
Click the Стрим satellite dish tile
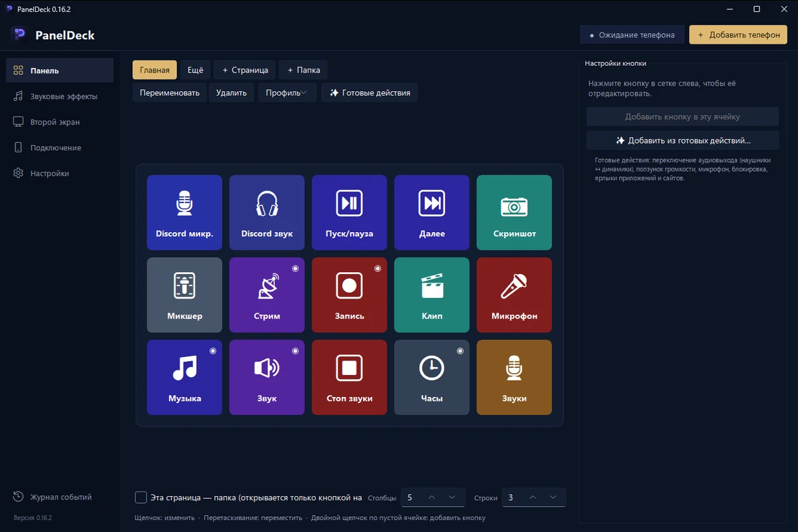click(267, 295)
